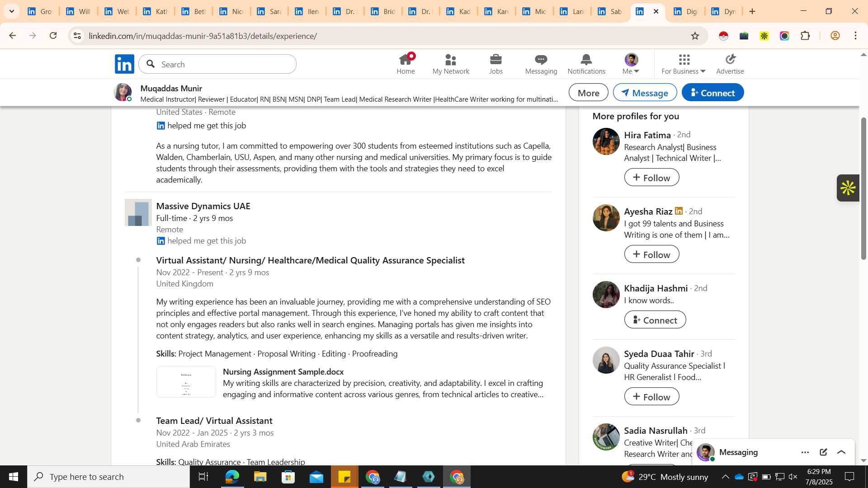
Task: Click the page vertical scrollbar thumb
Action: click(x=863, y=188)
